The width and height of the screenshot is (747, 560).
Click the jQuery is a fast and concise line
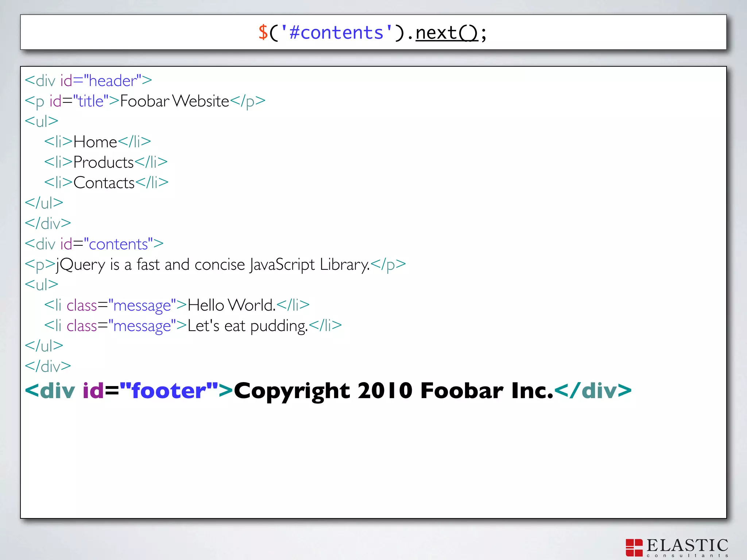(215, 265)
